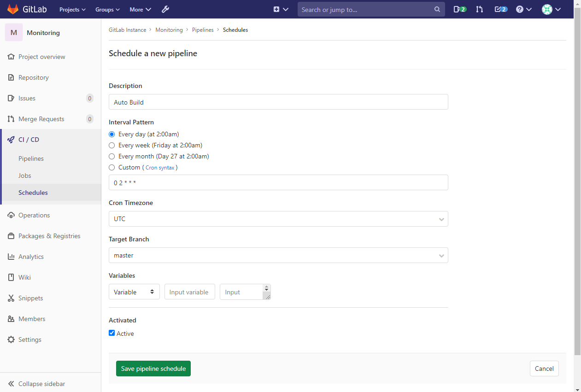Select the Every week interval pattern

click(x=112, y=145)
